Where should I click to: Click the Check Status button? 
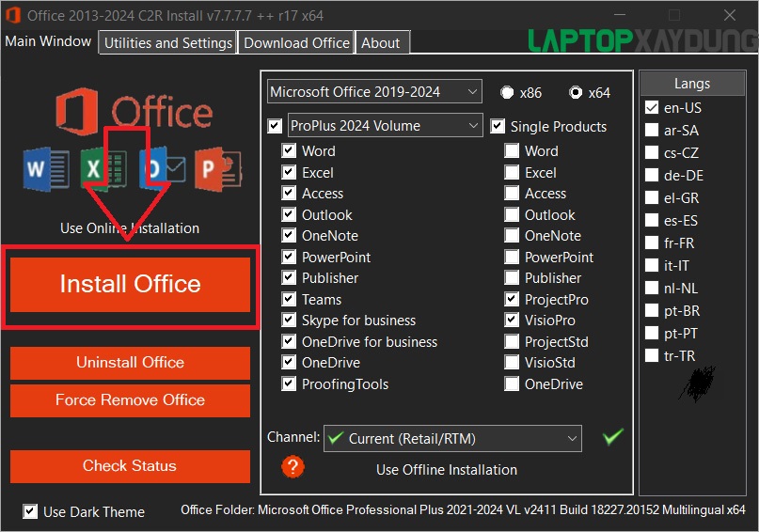pos(130,466)
